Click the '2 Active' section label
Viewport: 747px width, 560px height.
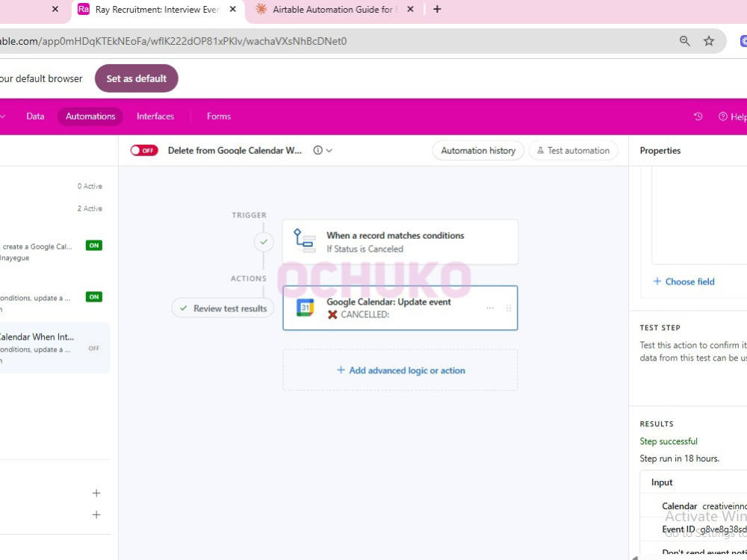(90, 208)
